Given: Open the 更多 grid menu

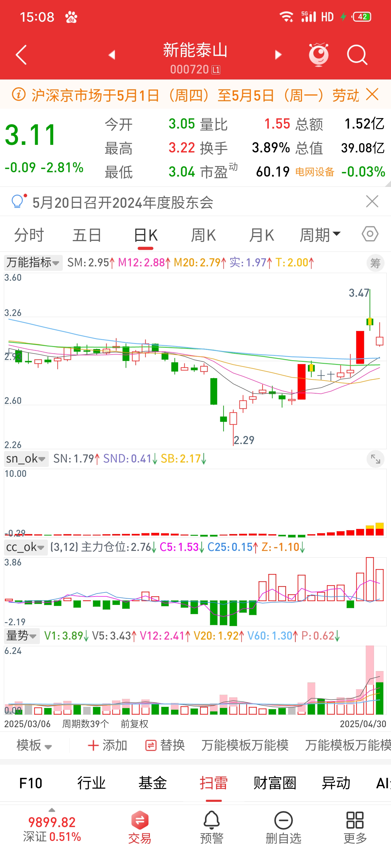Looking at the screenshot, I should coord(355,828).
